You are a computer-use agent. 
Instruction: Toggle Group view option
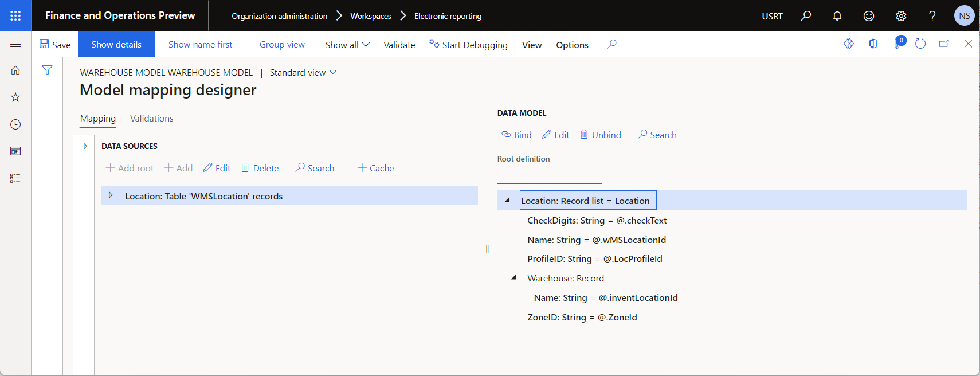pos(282,44)
